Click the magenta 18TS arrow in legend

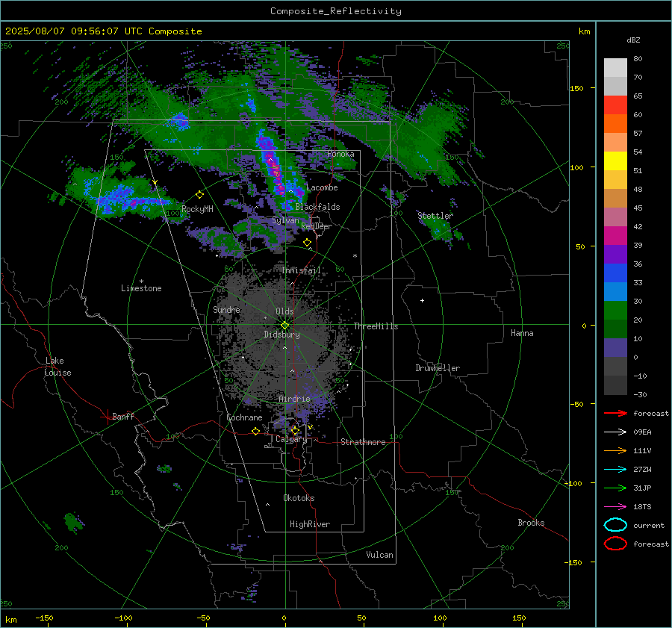point(615,507)
